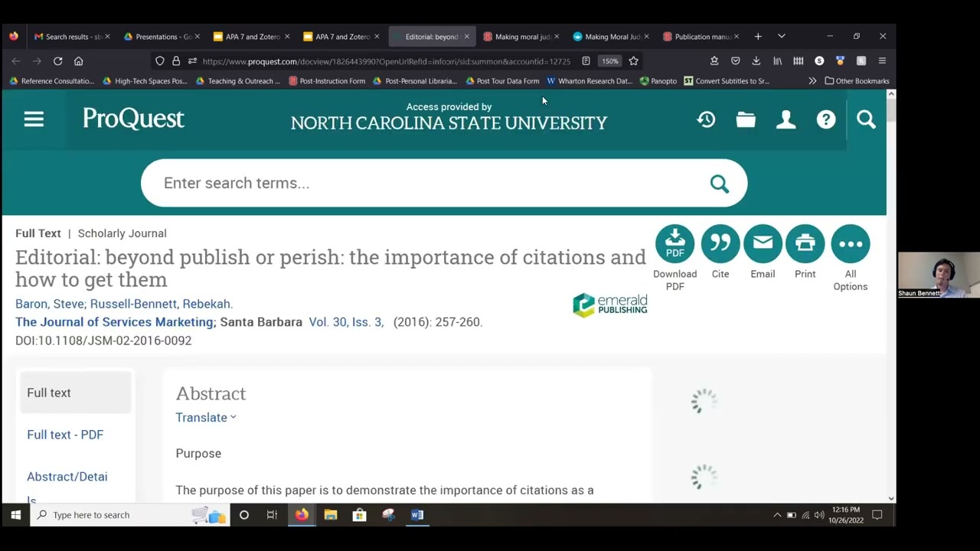
Task: Click the DOI:10.1108/JSM-02-2016-0092 text
Action: (x=103, y=341)
